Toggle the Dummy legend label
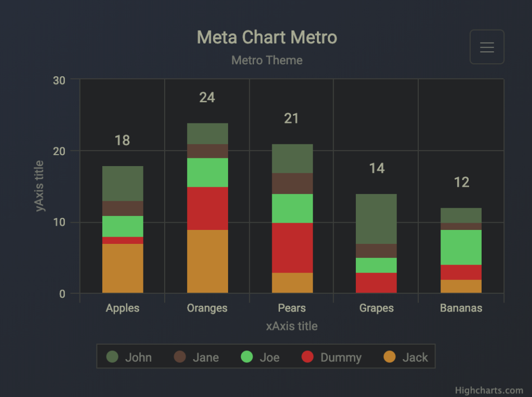Viewport: 532px width, 397px height. click(341, 358)
